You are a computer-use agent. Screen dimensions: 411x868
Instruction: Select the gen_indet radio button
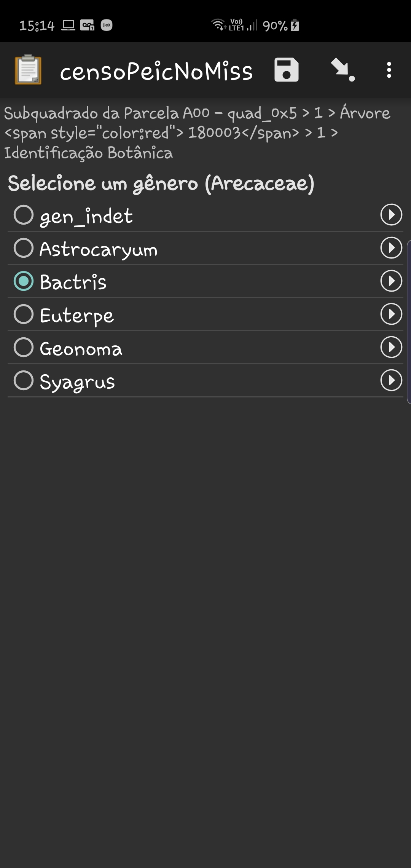(24, 215)
